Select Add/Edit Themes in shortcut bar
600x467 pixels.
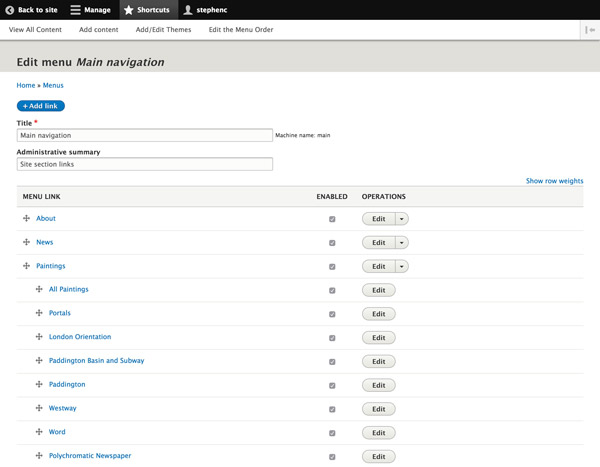163,30
